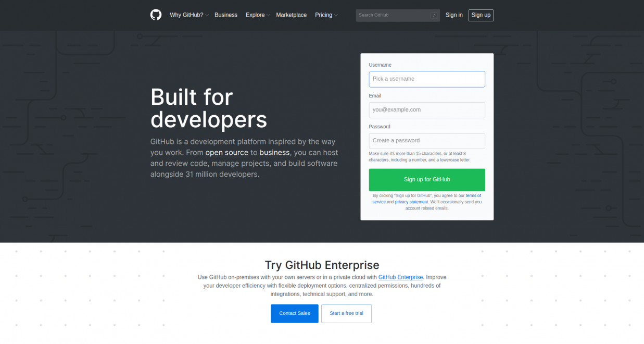The height and width of the screenshot is (344, 644).
Task: Click the GitHub Octocat logo
Action: pos(156,15)
